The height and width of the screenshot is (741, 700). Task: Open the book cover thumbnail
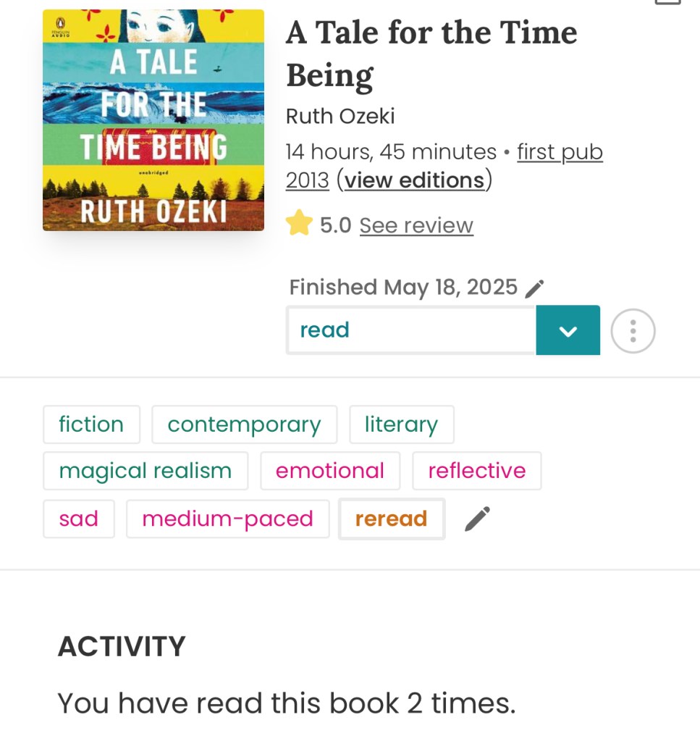point(153,120)
